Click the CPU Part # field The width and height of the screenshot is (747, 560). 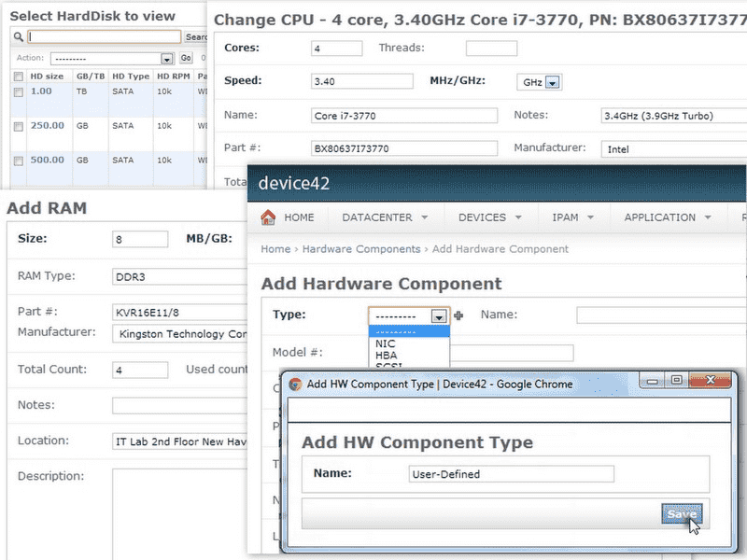(x=404, y=148)
